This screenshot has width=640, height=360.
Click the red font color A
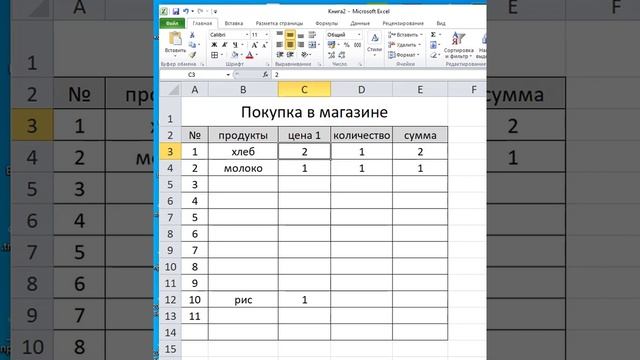tap(250, 55)
